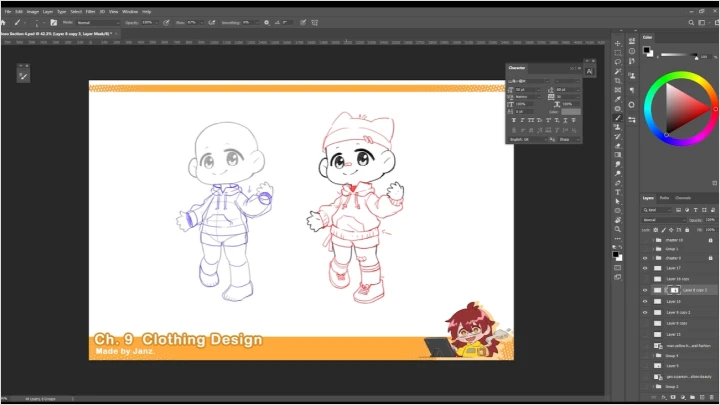Expand the chapter 10 layer group
The width and height of the screenshot is (720, 405).
pyautogui.click(x=655, y=240)
